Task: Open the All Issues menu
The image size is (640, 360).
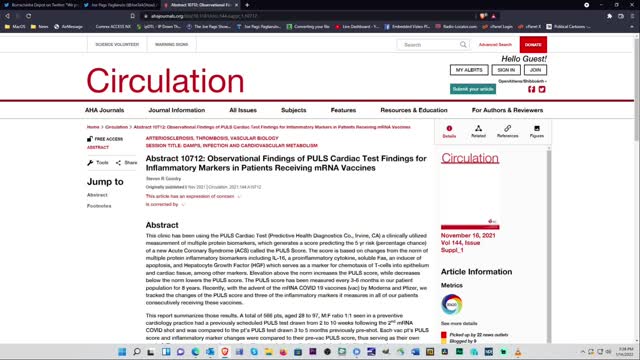Action: tap(243, 110)
